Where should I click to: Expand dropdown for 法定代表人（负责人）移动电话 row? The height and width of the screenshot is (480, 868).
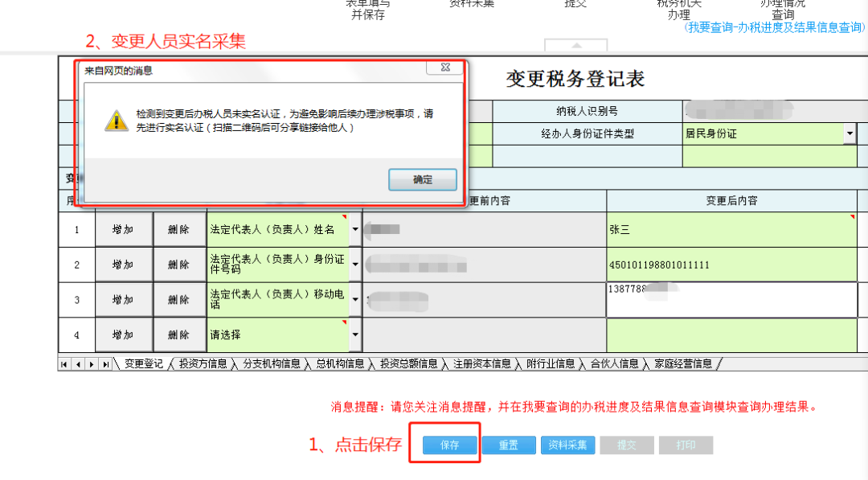(x=355, y=300)
